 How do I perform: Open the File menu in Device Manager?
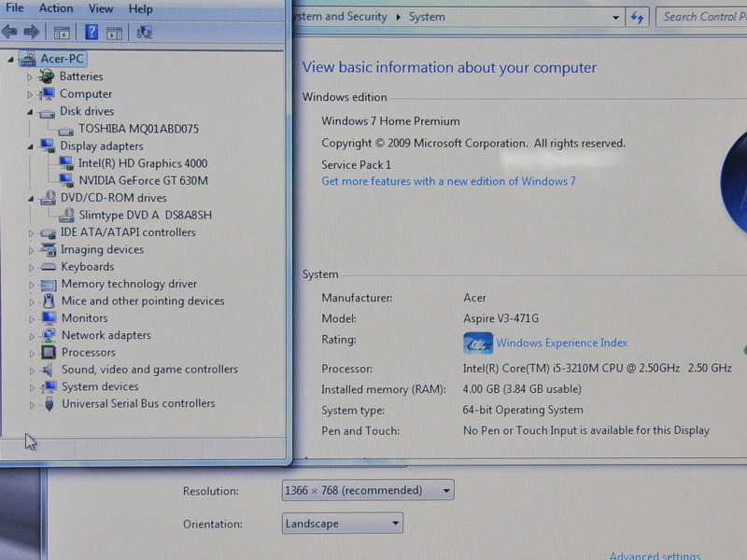click(x=14, y=8)
